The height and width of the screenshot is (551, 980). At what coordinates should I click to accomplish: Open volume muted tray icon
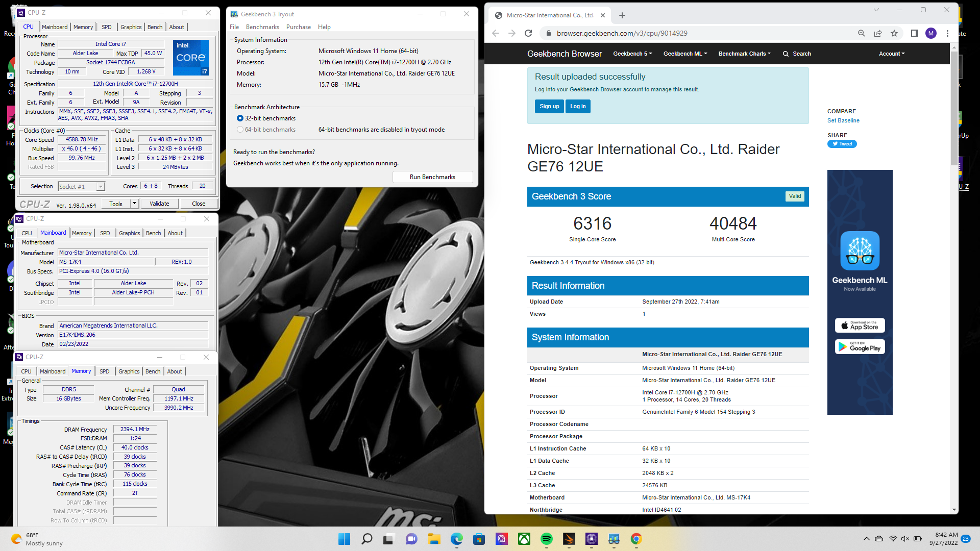pos(905,539)
